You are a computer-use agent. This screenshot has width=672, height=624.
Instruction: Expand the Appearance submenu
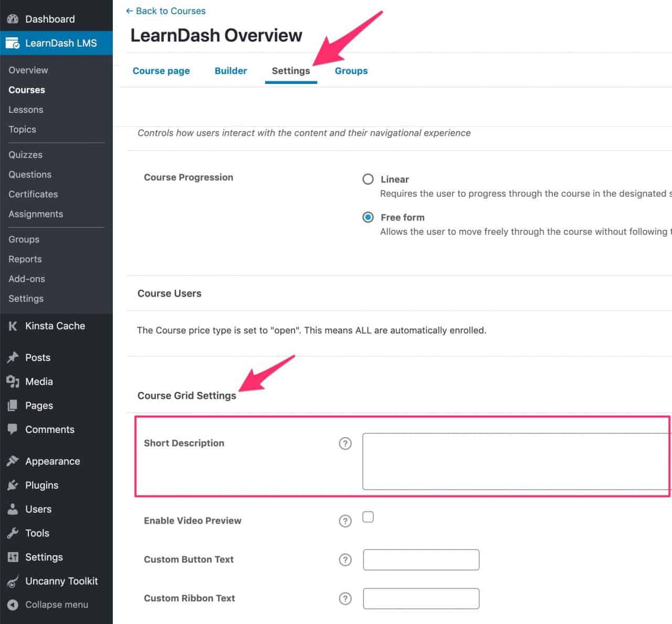click(x=52, y=461)
